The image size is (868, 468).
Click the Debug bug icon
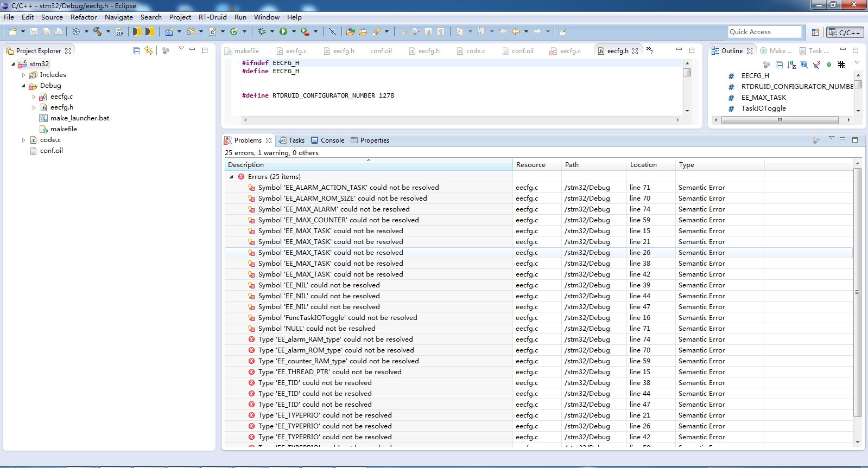(262, 32)
